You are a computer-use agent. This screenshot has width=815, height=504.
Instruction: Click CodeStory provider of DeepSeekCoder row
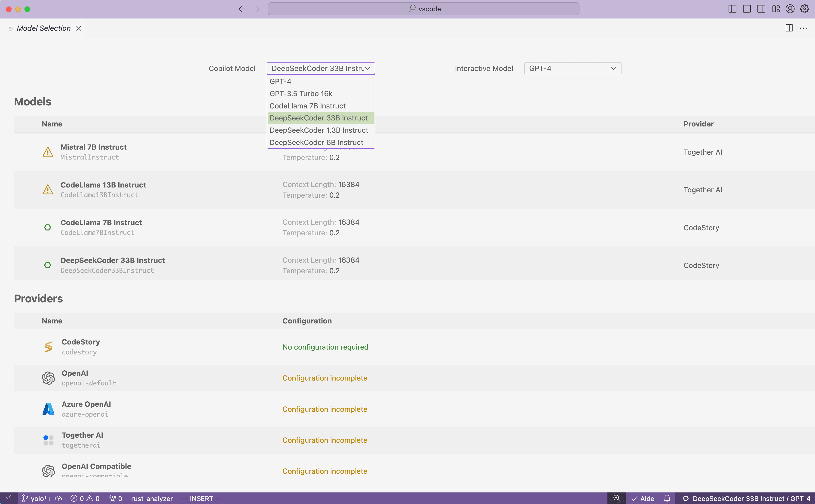[701, 266]
